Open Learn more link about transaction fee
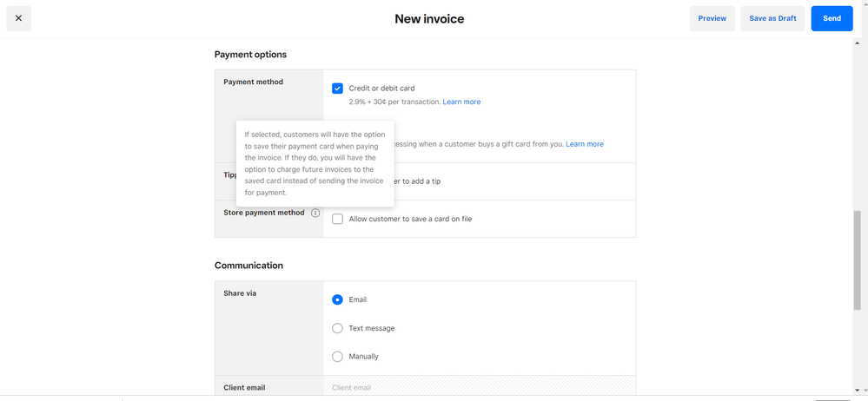Image resolution: width=868 pixels, height=401 pixels. tap(461, 102)
